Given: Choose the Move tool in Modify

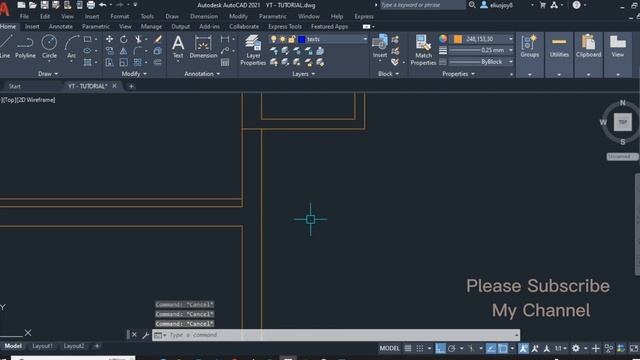Looking at the screenshot, I should pyautogui.click(x=109, y=39).
